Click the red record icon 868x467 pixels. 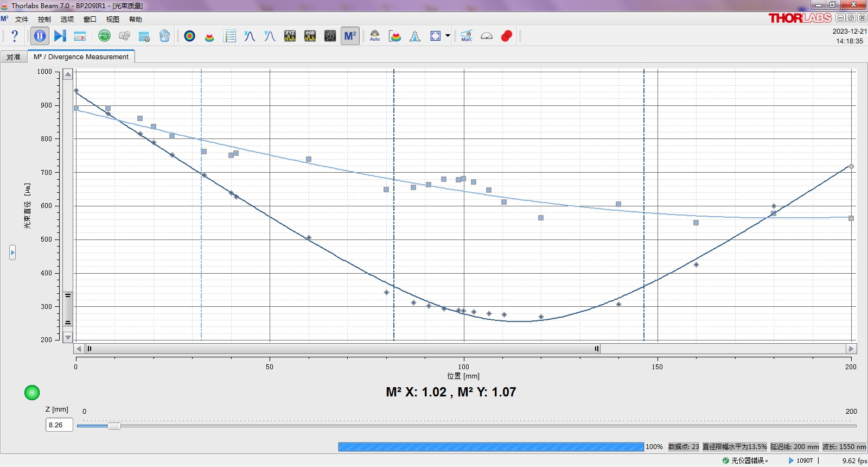click(x=507, y=36)
